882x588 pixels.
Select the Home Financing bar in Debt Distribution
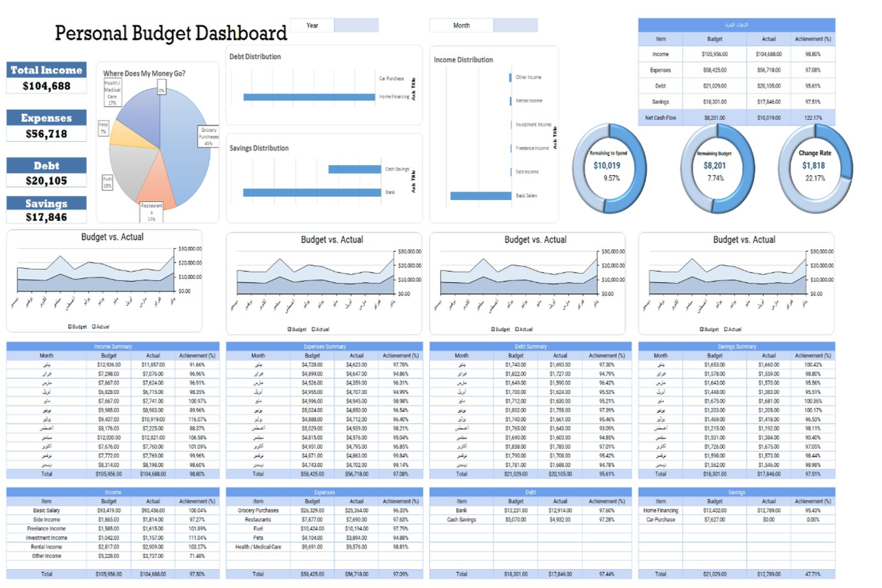309,97
